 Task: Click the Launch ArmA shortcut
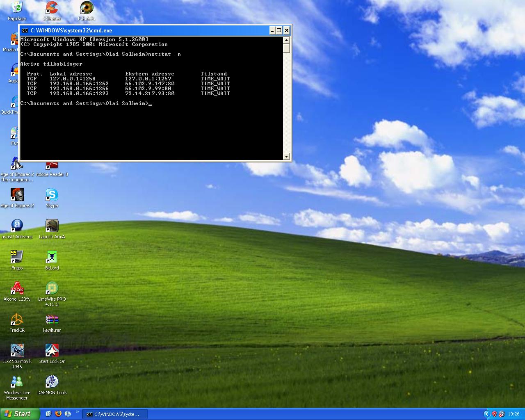pyautogui.click(x=52, y=229)
